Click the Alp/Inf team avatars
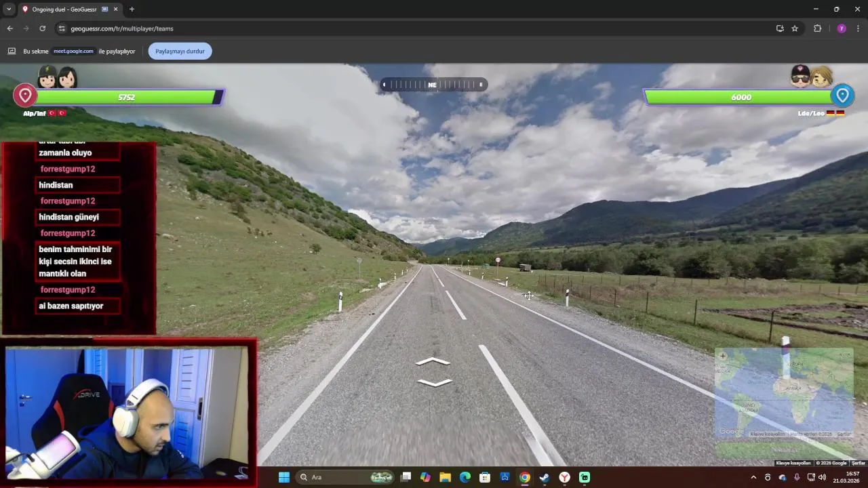The image size is (868, 488). point(57,77)
